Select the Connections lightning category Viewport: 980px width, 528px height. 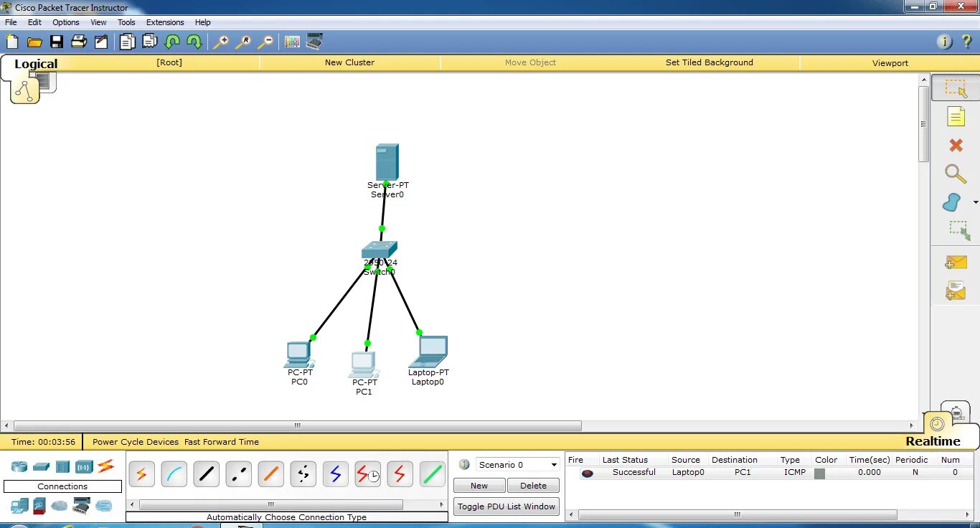(x=106, y=466)
